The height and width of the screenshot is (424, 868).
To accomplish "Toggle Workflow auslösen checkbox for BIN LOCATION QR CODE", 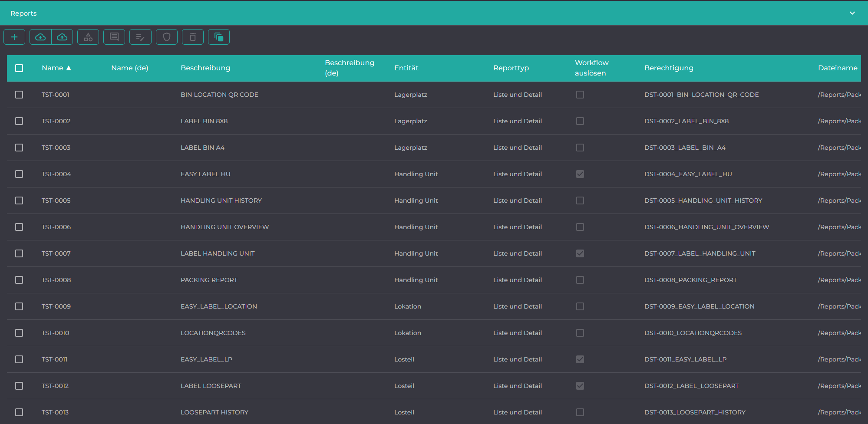I will click(580, 95).
